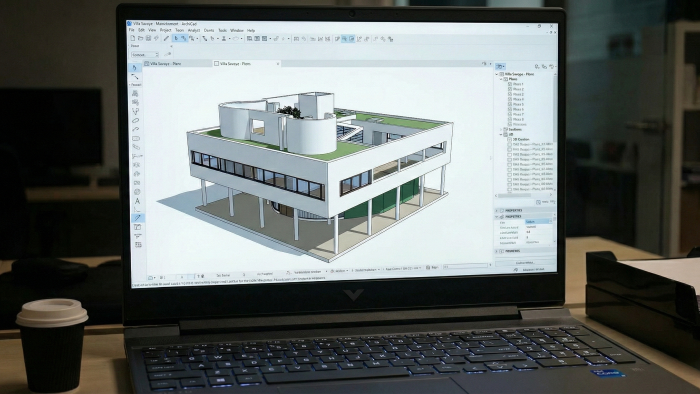This screenshot has height=394, width=700.
Task: Click the icon at bottom left of status bar
Action: (x=151, y=278)
